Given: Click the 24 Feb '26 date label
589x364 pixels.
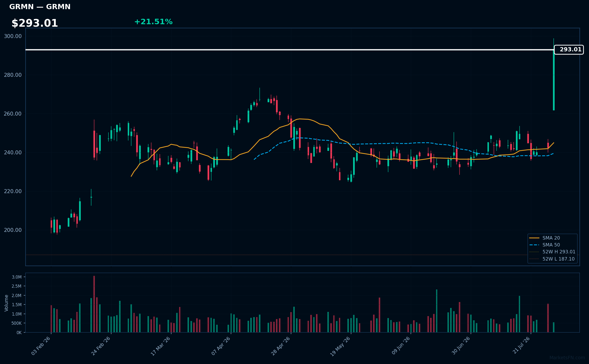Looking at the screenshot, I should (x=101, y=346).
